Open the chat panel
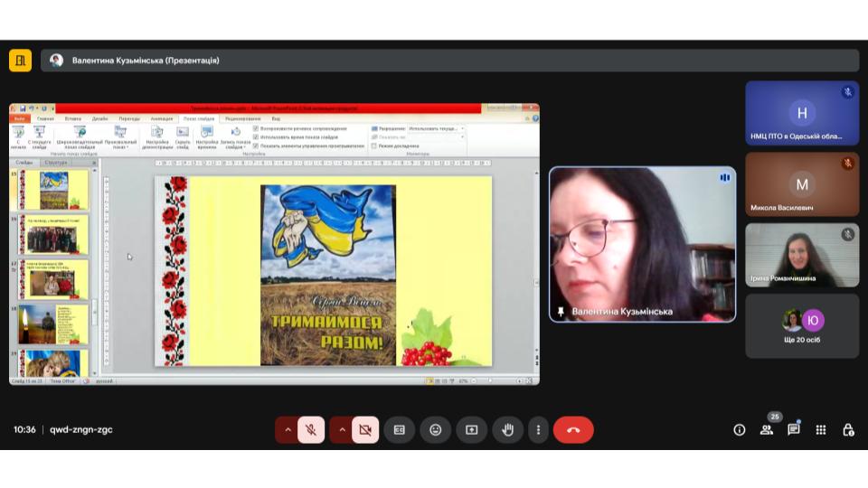Image resolution: width=868 pixels, height=488 pixels. pos(794,430)
